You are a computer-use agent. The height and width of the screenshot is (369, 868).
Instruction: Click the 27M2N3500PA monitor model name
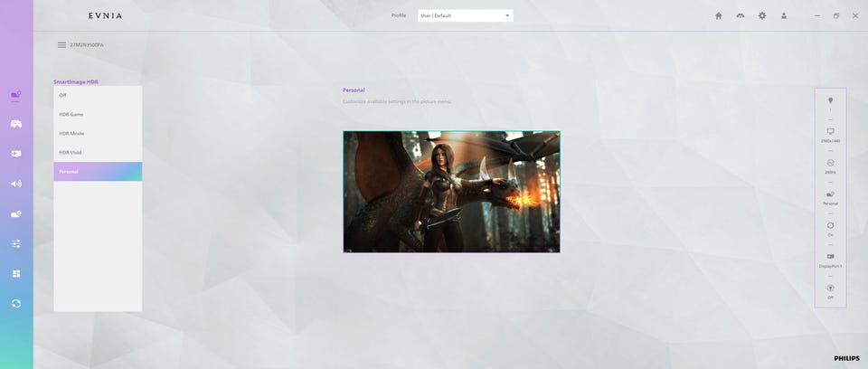(87, 45)
